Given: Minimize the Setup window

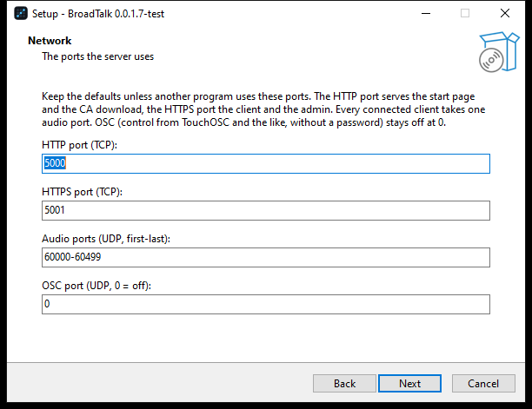Looking at the screenshot, I should click(x=426, y=14).
